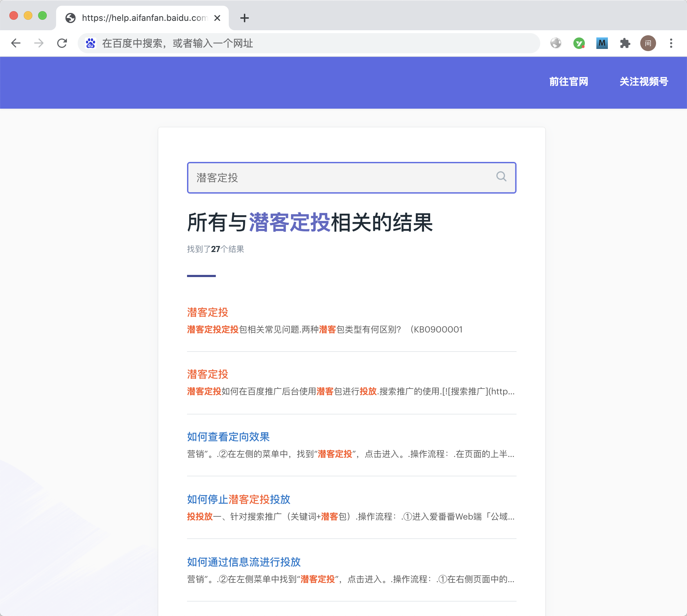This screenshot has height=616, width=687.
Task: Click the yellow minimize window button
Action: click(28, 15)
